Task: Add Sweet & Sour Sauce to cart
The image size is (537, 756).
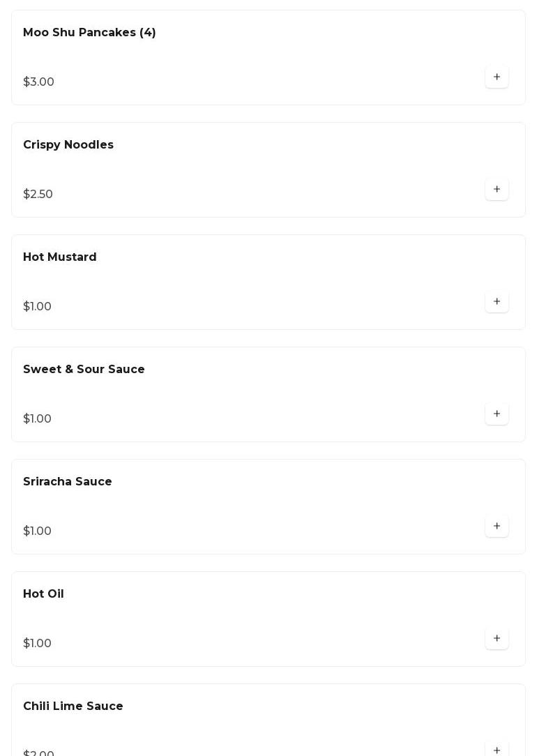Action: point(497,414)
